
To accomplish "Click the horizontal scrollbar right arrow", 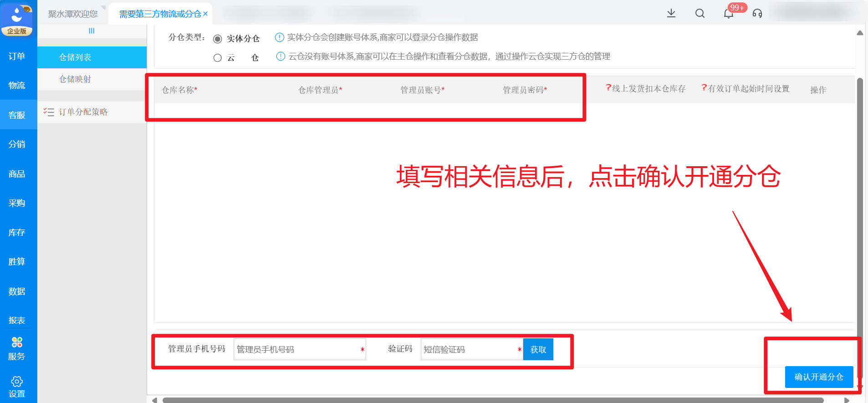I will [x=847, y=400].
